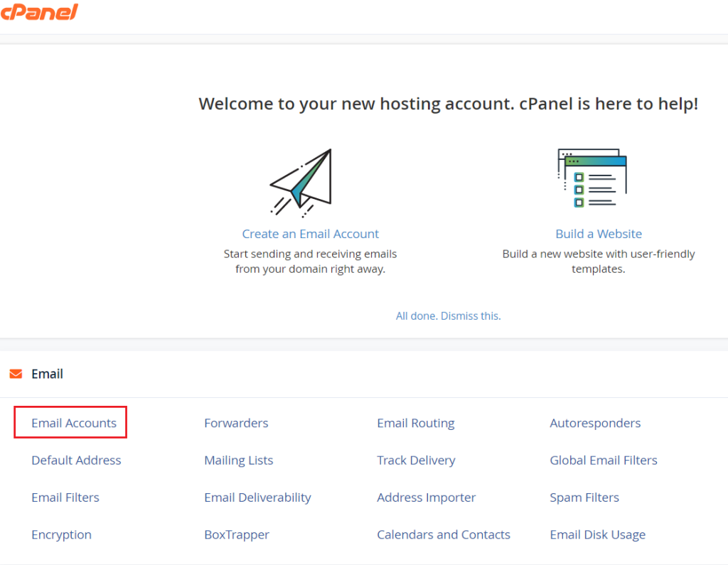Click the website builder window icon
Image resolution: width=728 pixels, height=565 pixels.
[x=592, y=178]
